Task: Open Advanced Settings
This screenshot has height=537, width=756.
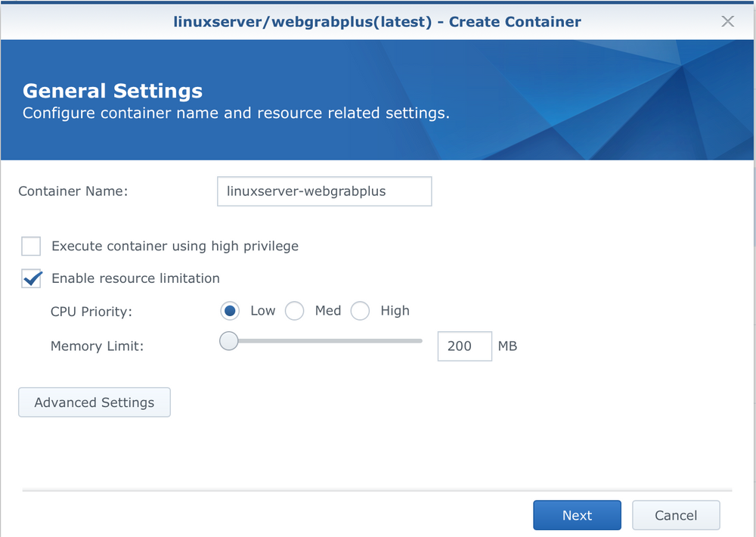Action: (x=94, y=402)
